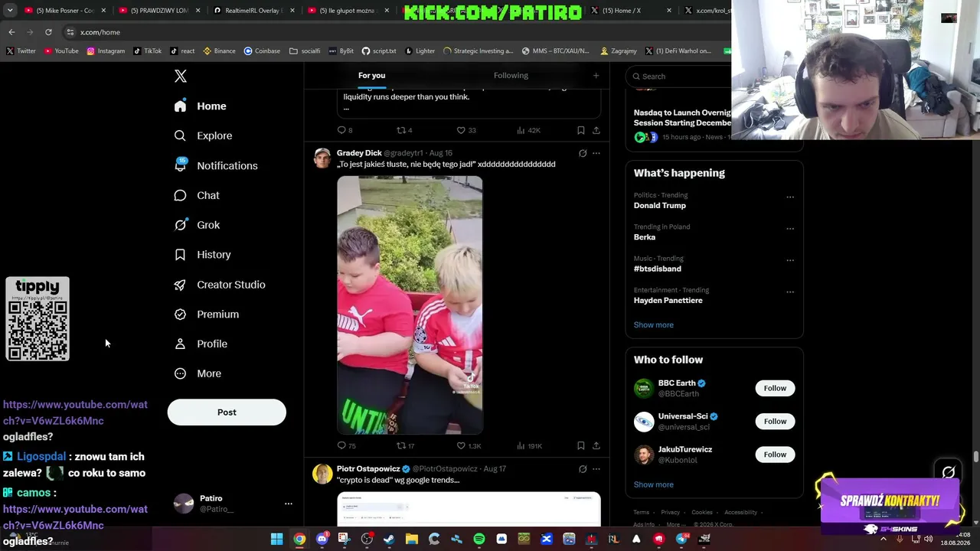Viewport: 980px width, 551px height.
Task: View analytics of the 42K-view post
Action: [528, 130]
